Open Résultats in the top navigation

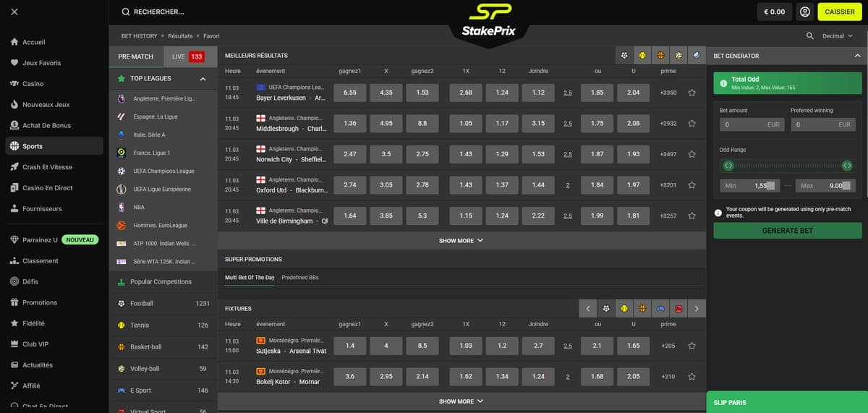click(x=180, y=35)
